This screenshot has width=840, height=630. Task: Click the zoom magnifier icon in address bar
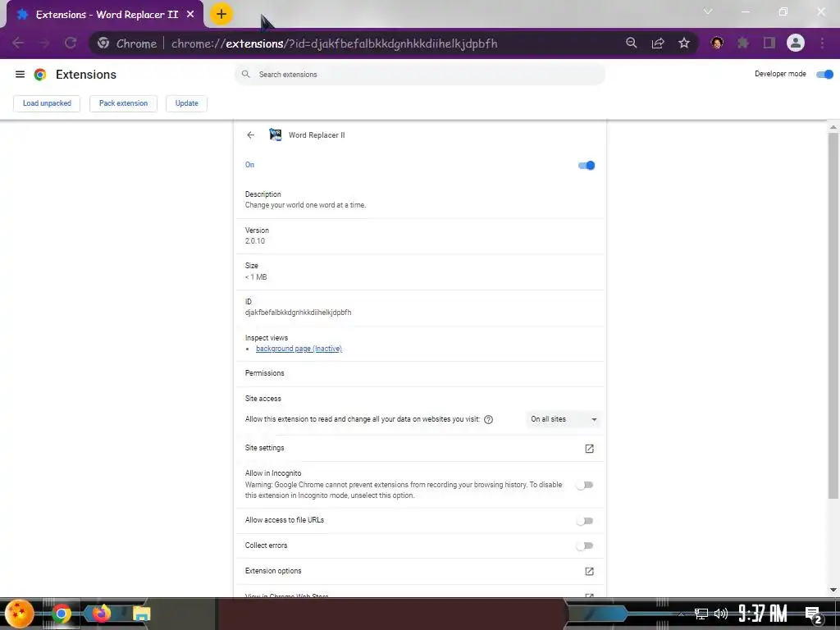[x=632, y=43]
